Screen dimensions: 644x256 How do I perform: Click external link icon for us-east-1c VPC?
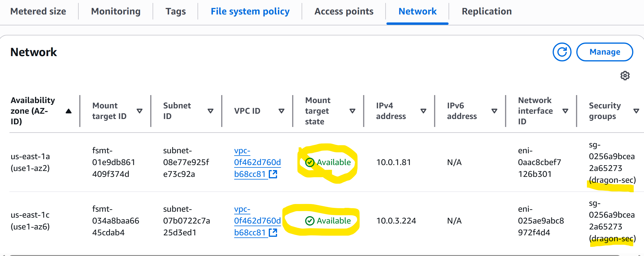(x=273, y=233)
